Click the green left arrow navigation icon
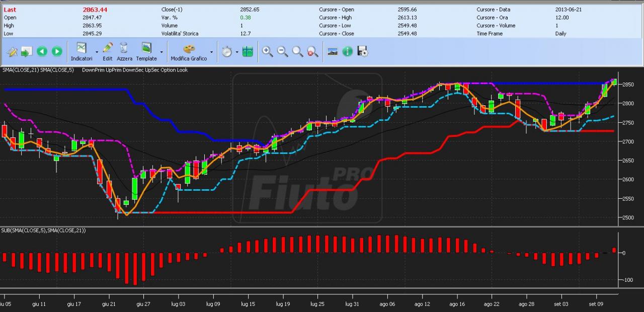 tap(42, 51)
